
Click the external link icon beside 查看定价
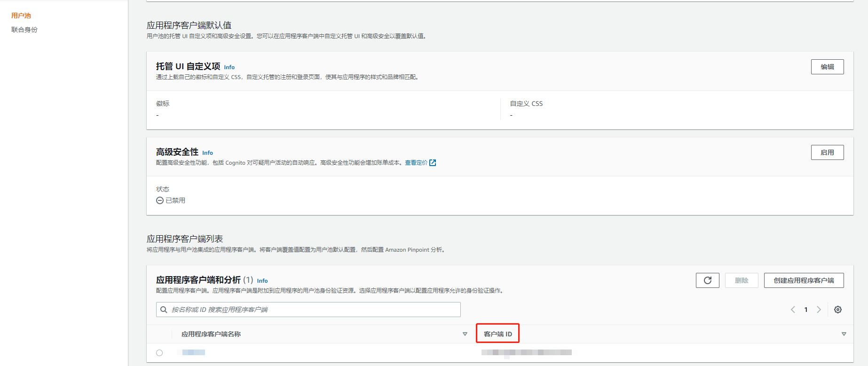pos(433,163)
